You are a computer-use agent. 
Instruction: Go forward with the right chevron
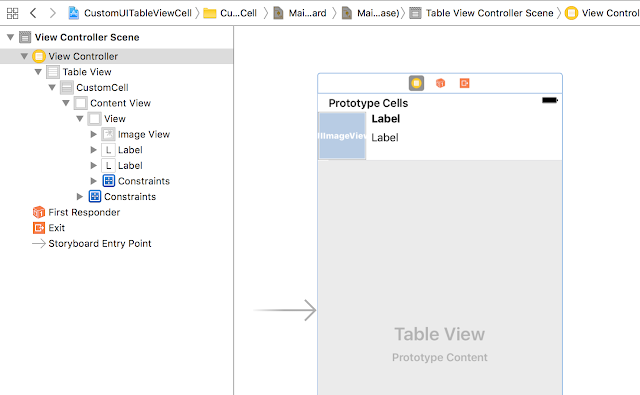(52, 13)
